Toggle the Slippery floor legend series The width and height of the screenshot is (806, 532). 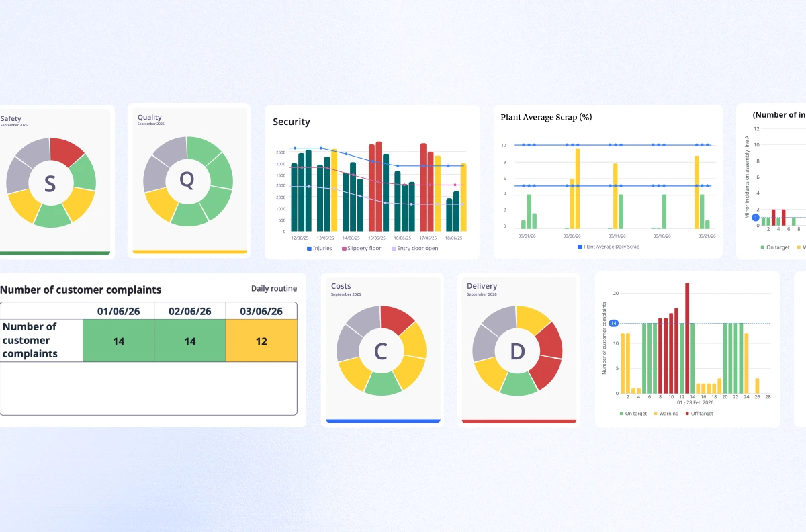tap(361, 249)
